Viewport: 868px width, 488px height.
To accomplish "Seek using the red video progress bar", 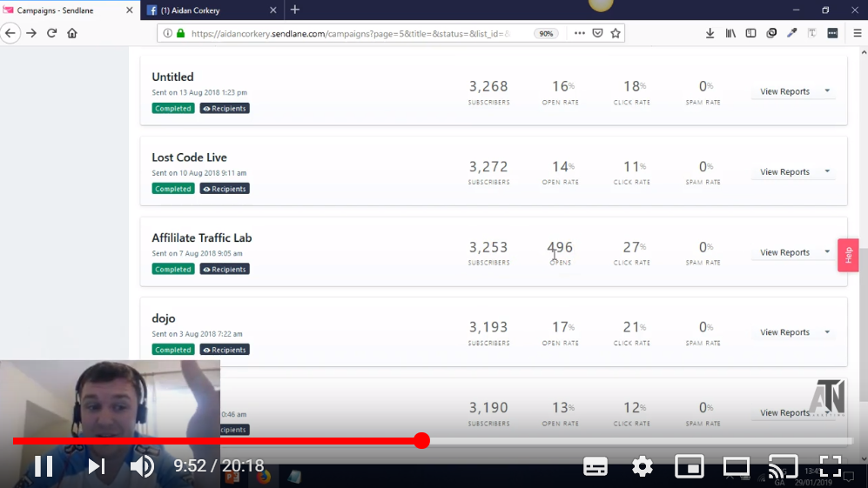I will coord(421,441).
